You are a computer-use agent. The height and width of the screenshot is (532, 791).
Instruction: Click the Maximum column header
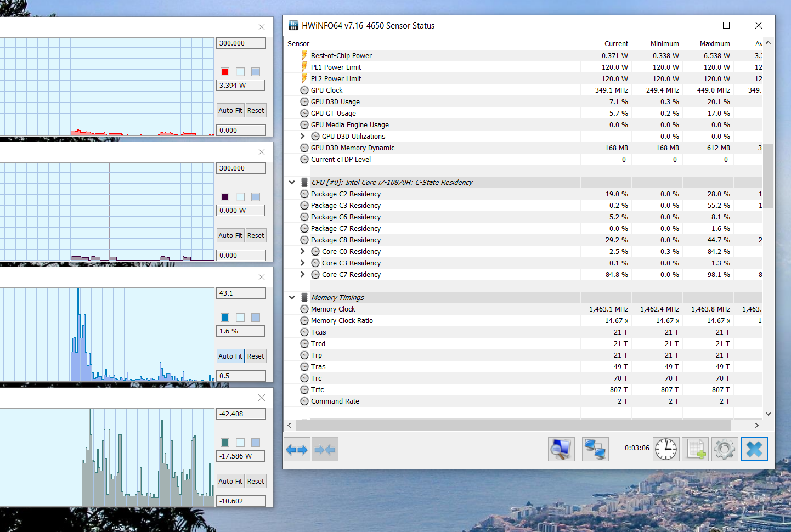(x=708, y=43)
